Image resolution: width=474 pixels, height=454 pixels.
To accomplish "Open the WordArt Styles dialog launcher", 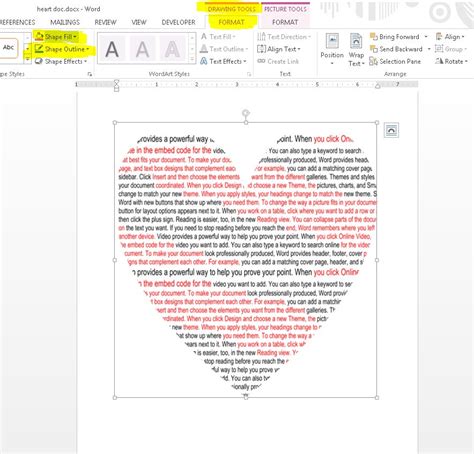I will pyautogui.click(x=249, y=74).
